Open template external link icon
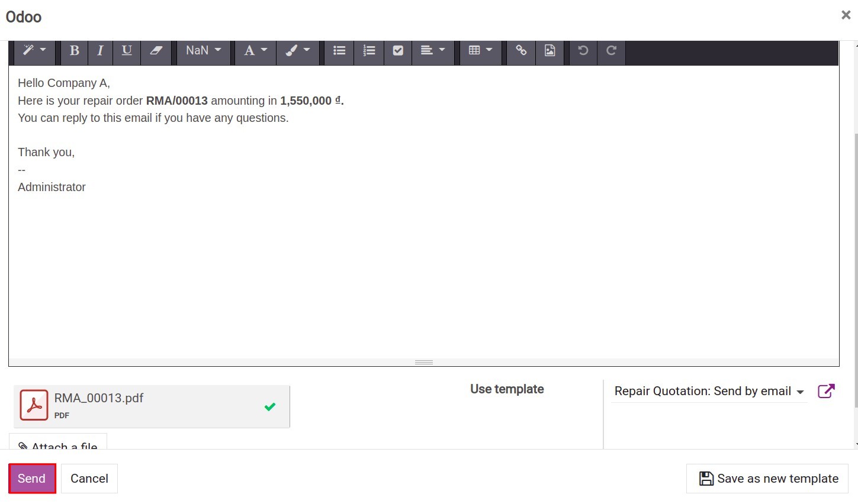This screenshot has width=858, height=504. tap(826, 391)
